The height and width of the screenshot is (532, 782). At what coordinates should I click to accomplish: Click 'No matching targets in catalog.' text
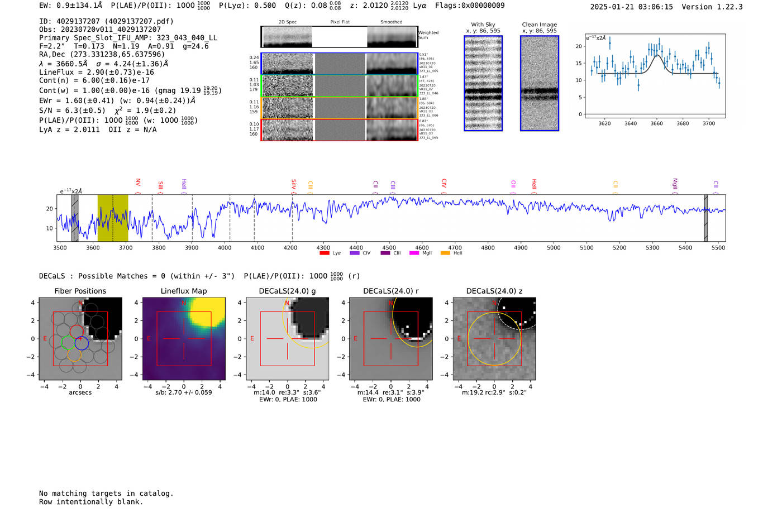point(106,493)
